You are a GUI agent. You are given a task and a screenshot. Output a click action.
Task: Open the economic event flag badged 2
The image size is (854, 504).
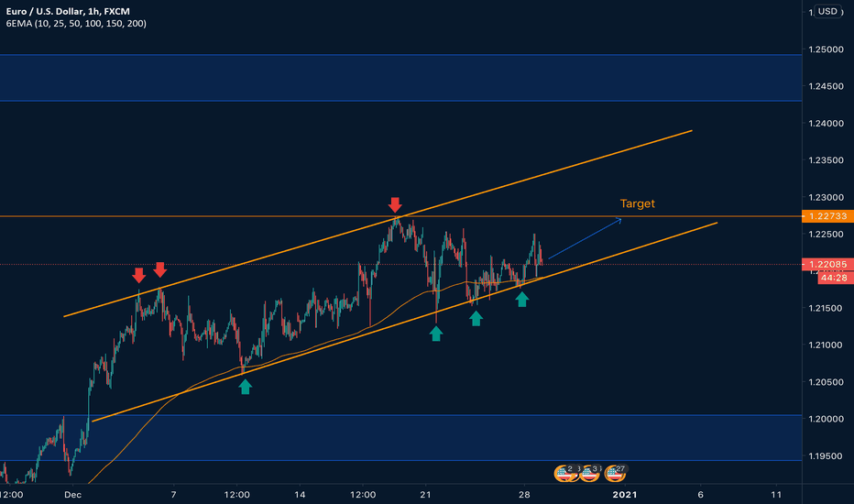coord(564,473)
